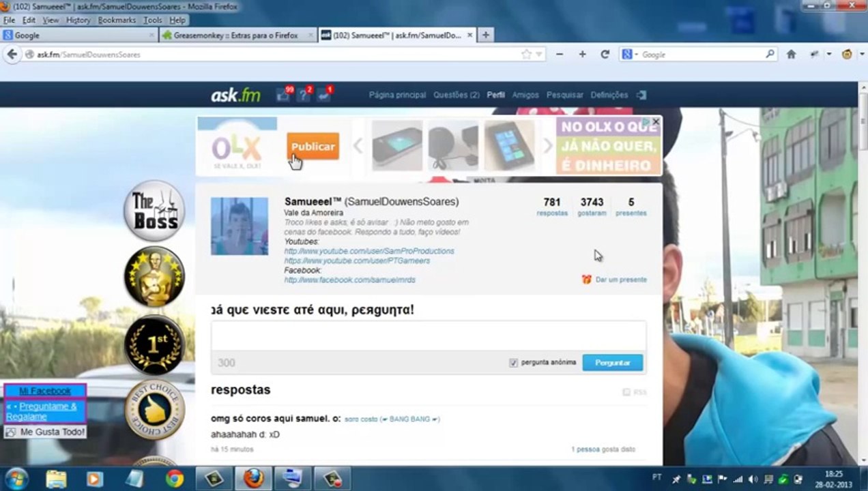Open Definições settings

click(x=609, y=95)
